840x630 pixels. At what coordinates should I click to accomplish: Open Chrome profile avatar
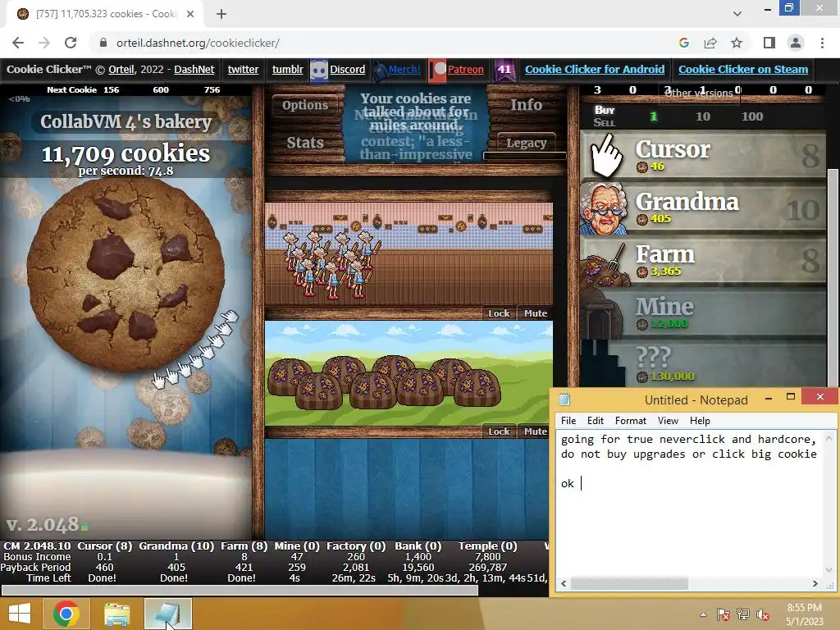click(796, 43)
